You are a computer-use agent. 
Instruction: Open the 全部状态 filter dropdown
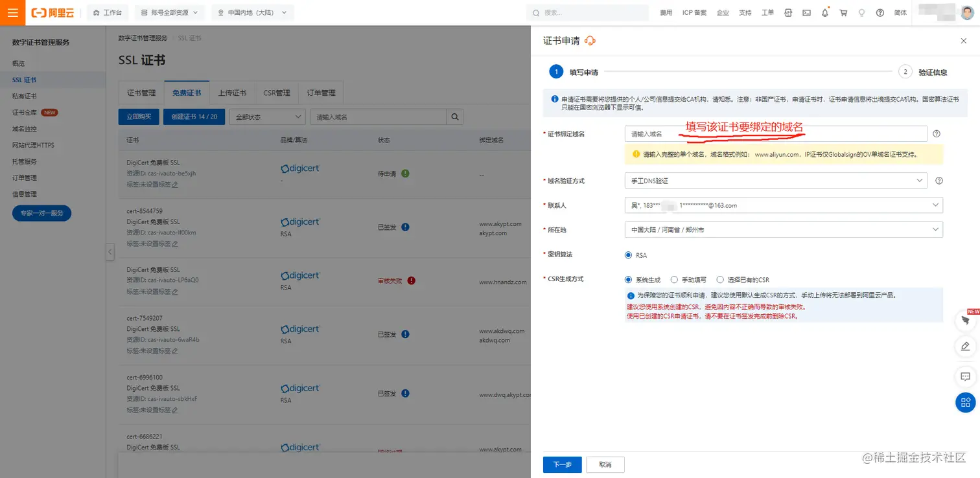coord(267,117)
